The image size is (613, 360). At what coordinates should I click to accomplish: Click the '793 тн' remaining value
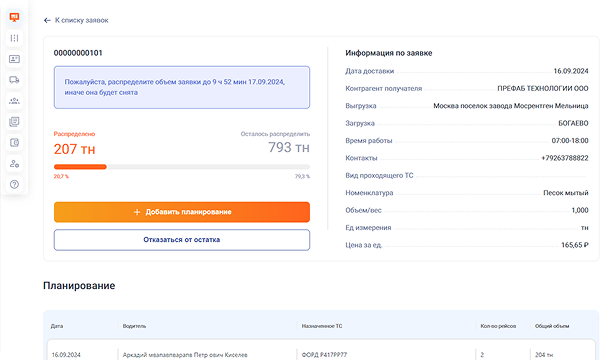point(289,148)
